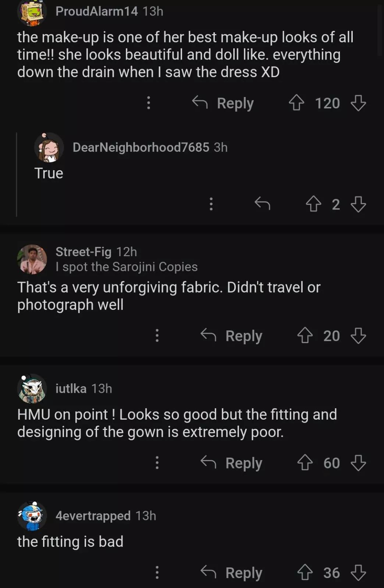
Task: Open three-dot options for iutlka's comment
Action: pyautogui.click(x=157, y=463)
